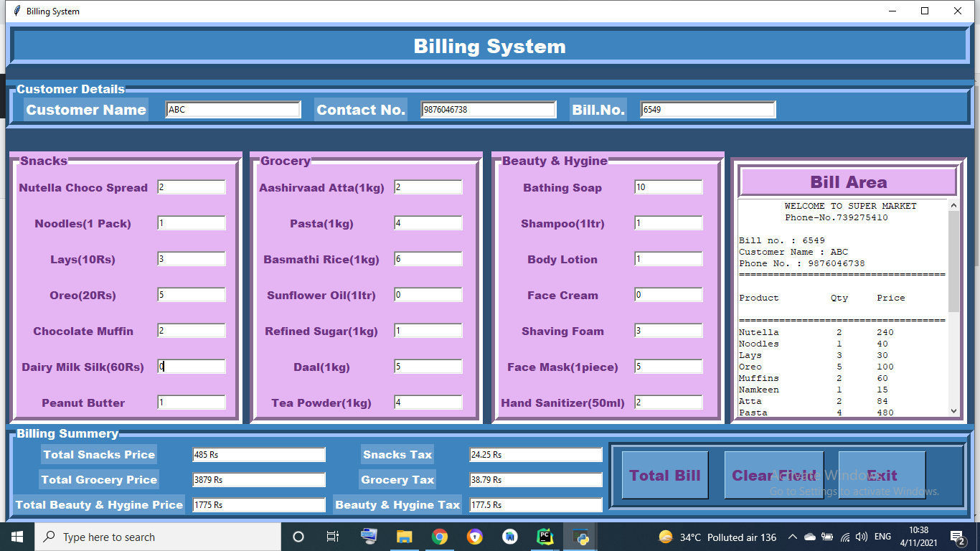The image size is (980, 551).
Task: Open the notification center
Action: tap(958, 537)
